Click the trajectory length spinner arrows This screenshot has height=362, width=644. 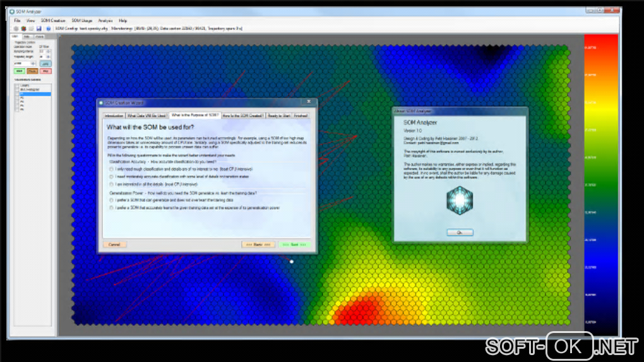click(x=48, y=57)
